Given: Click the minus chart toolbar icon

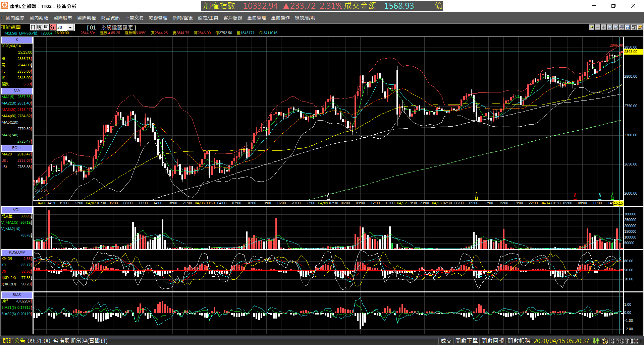Looking at the screenshot, I should [x=598, y=27].
